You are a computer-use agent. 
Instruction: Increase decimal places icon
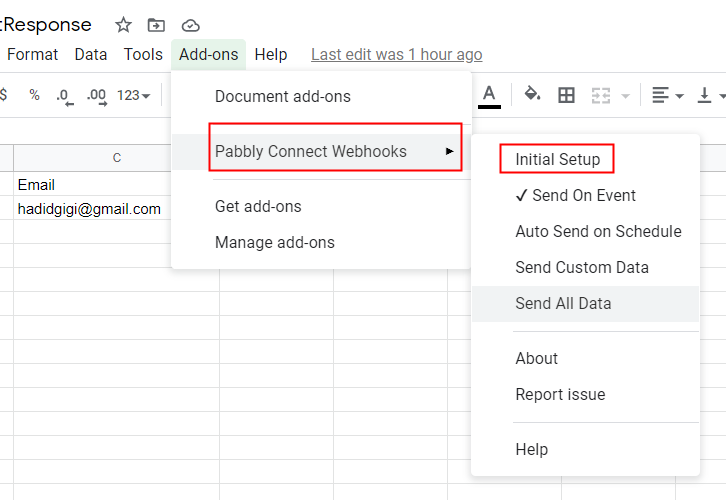[x=97, y=96]
